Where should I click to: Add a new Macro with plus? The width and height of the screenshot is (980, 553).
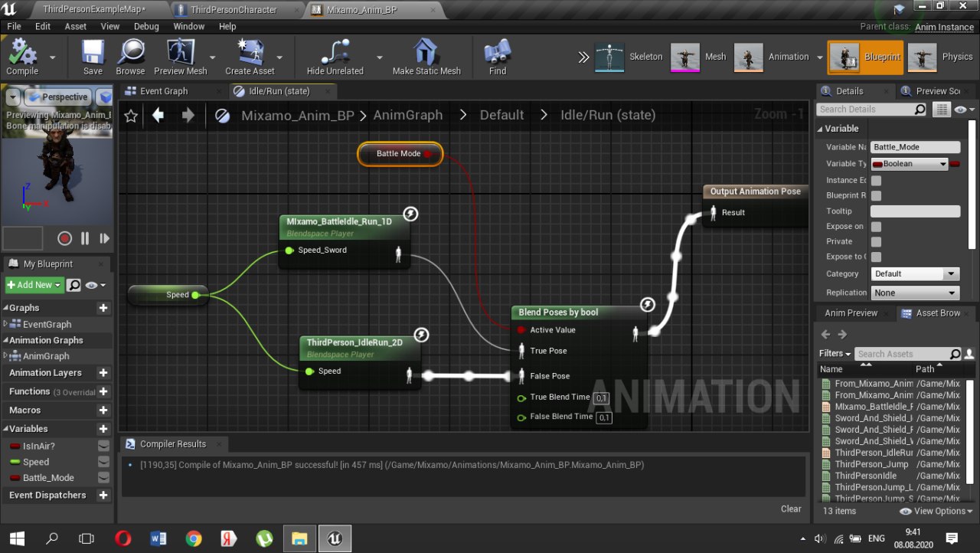point(103,411)
